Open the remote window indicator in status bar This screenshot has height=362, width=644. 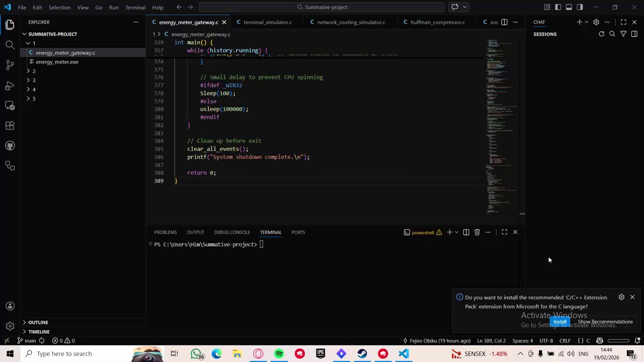[x=7, y=341]
